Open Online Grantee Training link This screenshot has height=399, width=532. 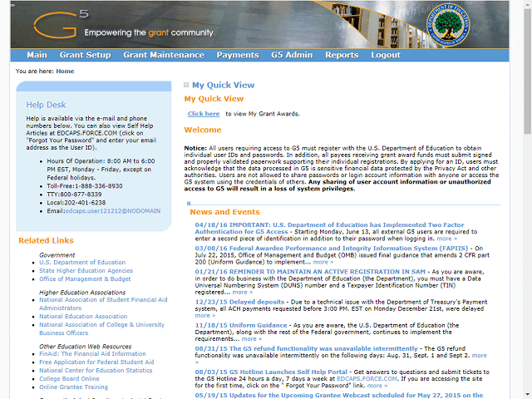coord(73,387)
